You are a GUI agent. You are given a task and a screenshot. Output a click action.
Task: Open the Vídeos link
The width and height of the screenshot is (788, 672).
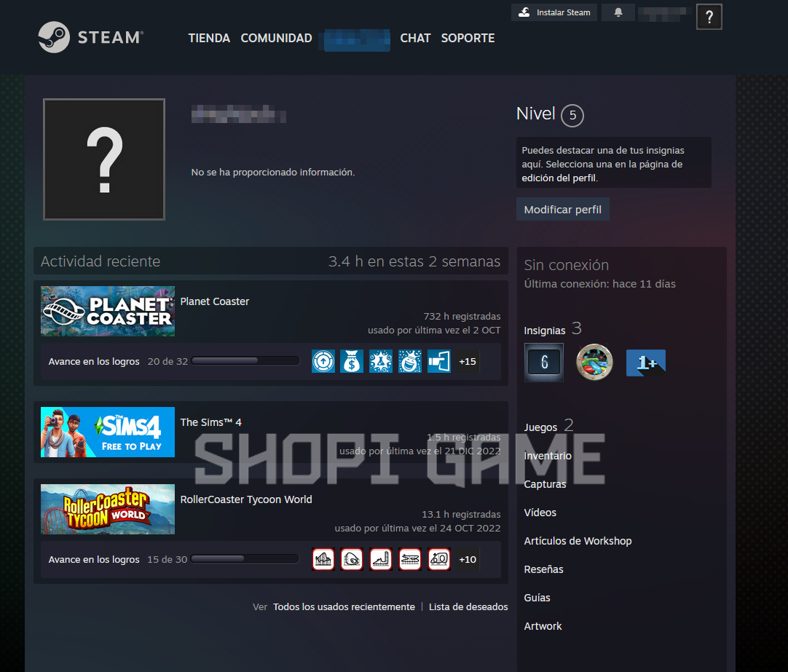(540, 513)
